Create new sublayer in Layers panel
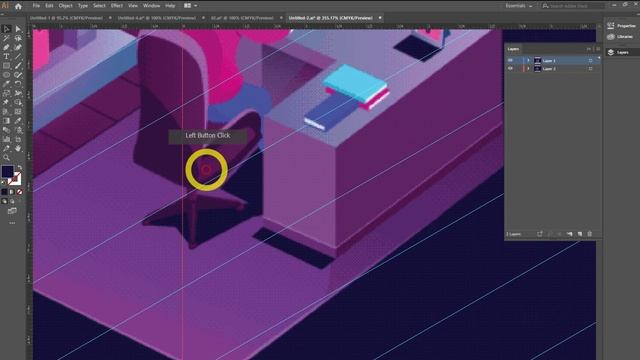The width and height of the screenshot is (640, 360). [x=569, y=234]
